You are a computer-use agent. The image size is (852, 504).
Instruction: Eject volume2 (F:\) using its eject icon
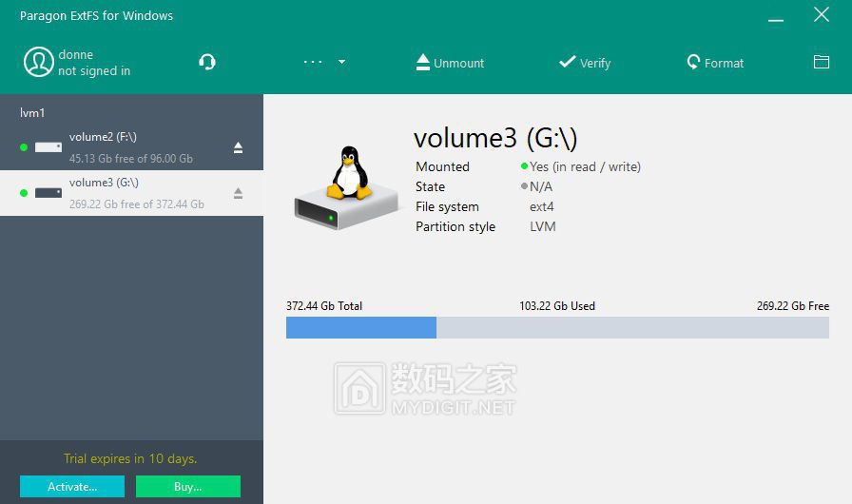(238, 147)
